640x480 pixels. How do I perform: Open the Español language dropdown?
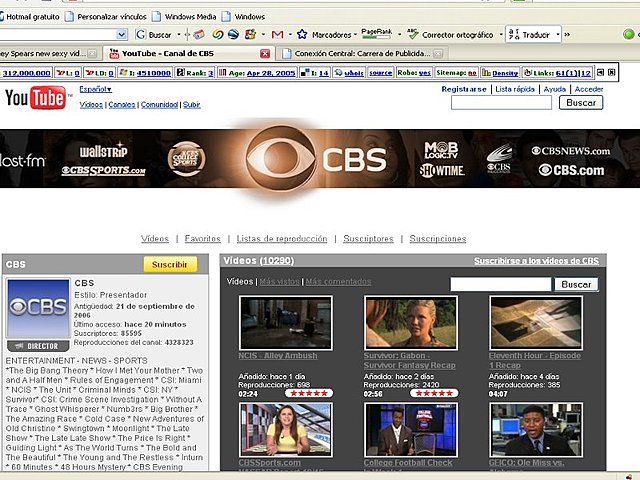pyautogui.click(x=95, y=89)
